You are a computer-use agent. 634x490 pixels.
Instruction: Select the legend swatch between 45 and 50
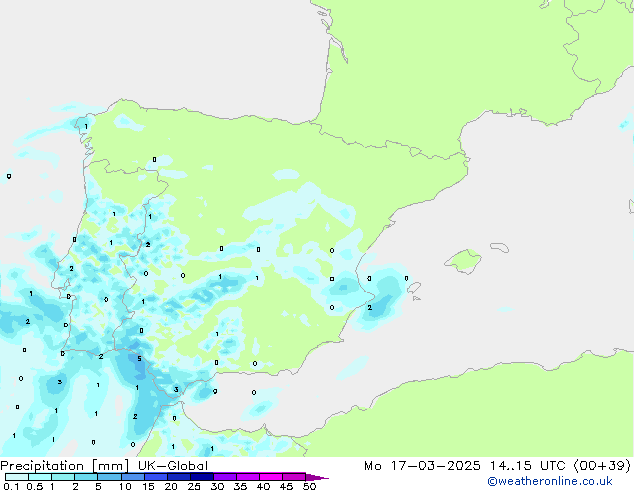pos(294,477)
